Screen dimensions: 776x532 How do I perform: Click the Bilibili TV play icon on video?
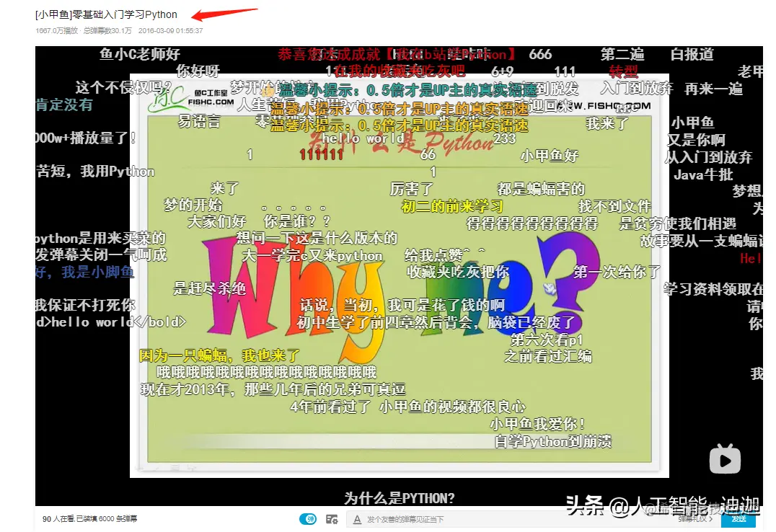click(x=725, y=458)
